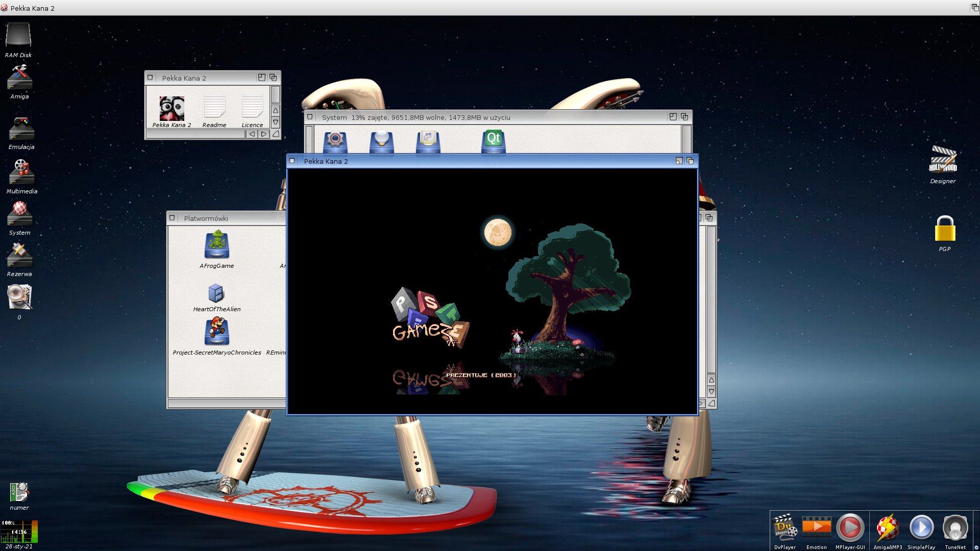Open the numer file icon
Screen dimensions: 980x551
[x=19, y=492]
